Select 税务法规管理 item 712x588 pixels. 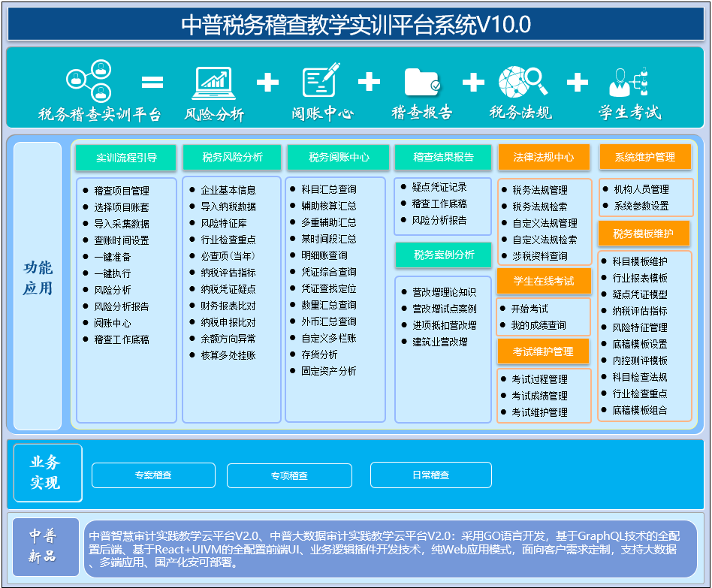[x=540, y=190]
